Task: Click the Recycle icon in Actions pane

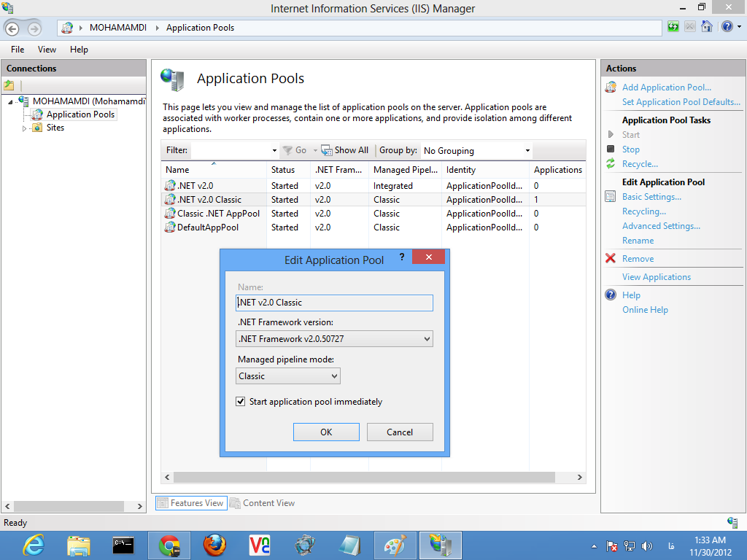Action: coord(611,164)
